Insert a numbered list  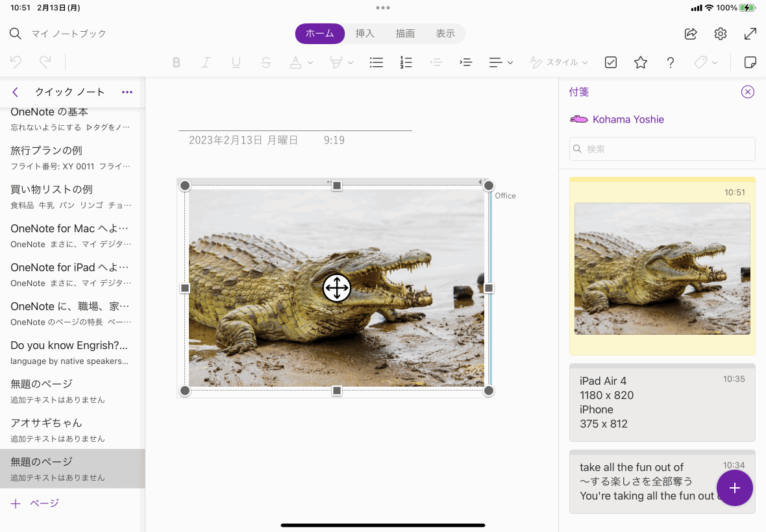(406, 62)
